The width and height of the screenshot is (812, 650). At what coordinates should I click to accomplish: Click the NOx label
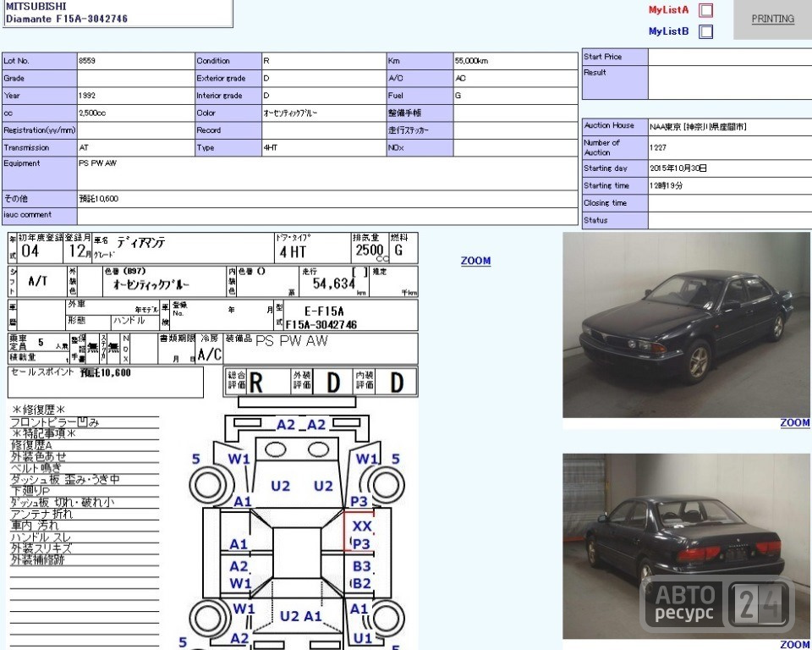395,148
